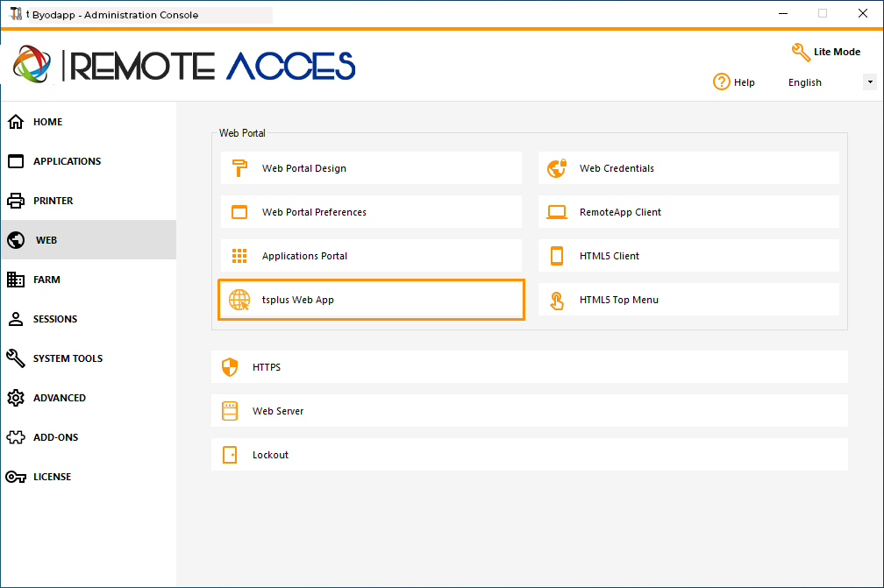Click the System Tools wrench icon
The height and width of the screenshot is (588, 884).
pos(16,358)
